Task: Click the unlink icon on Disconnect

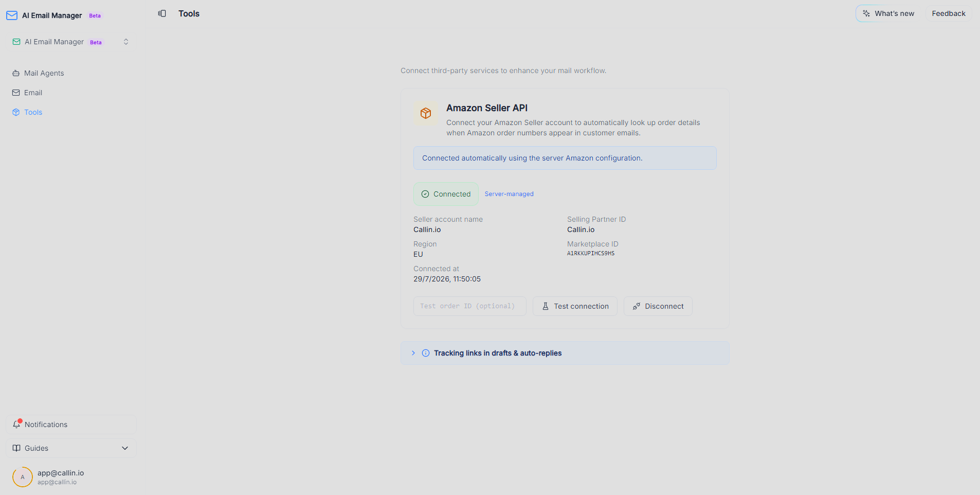Action: click(x=637, y=306)
